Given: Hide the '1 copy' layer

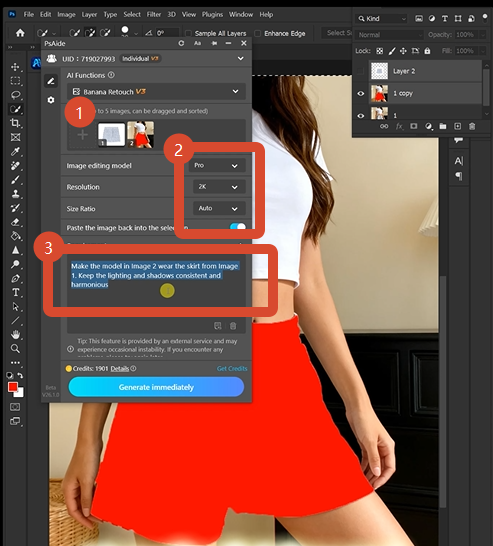Looking at the screenshot, I should tap(361, 93).
